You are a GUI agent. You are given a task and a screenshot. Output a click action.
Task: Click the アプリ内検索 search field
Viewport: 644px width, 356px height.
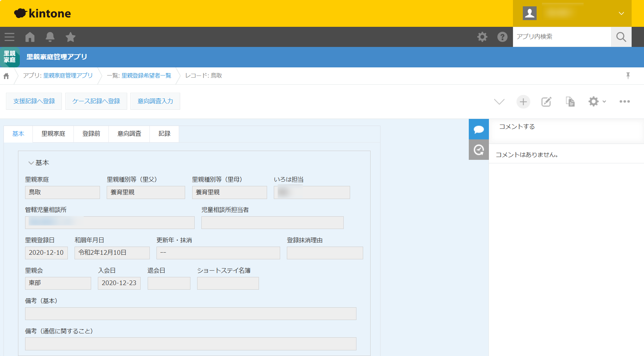562,37
